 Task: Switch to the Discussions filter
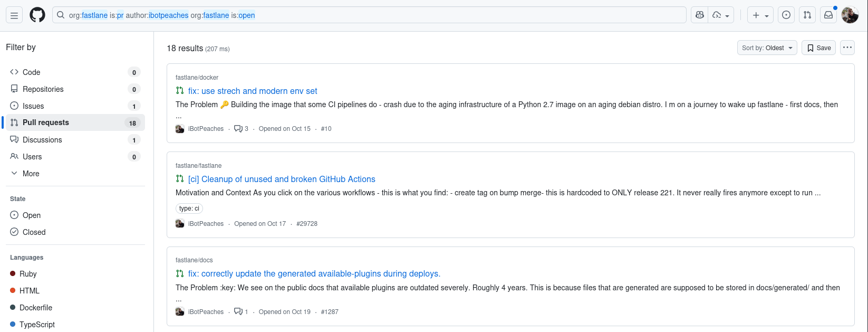(x=42, y=140)
